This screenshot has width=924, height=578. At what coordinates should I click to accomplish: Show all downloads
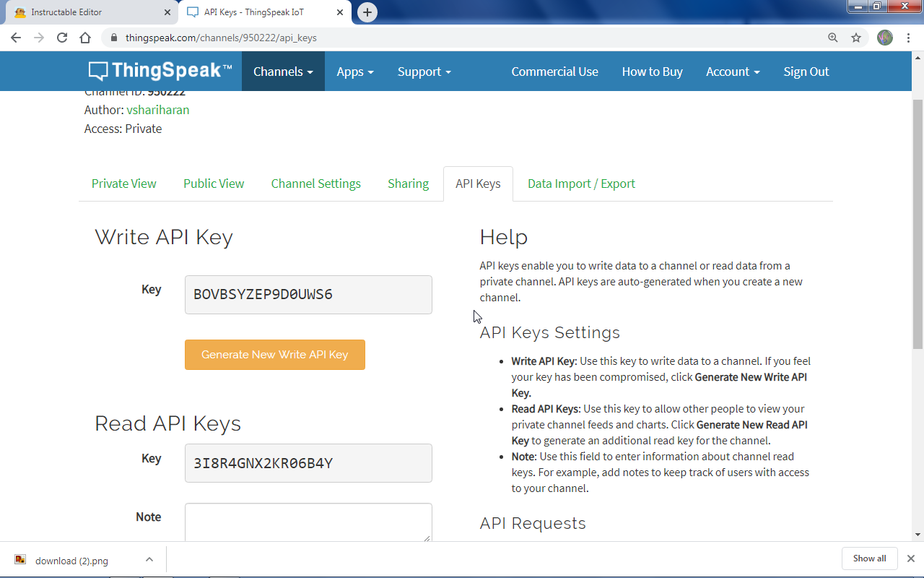869,558
